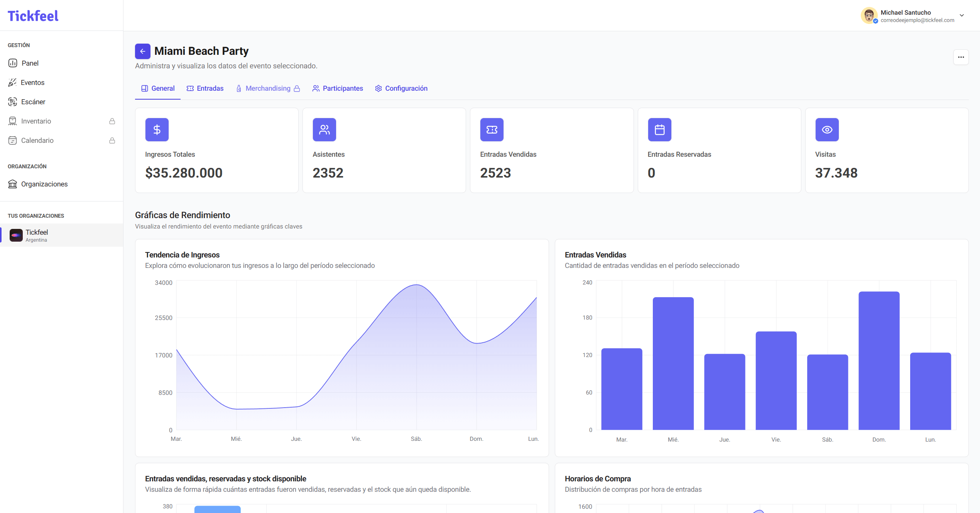980x513 pixels.
Task: Click the lock icon next to Calendario
Action: tap(112, 141)
